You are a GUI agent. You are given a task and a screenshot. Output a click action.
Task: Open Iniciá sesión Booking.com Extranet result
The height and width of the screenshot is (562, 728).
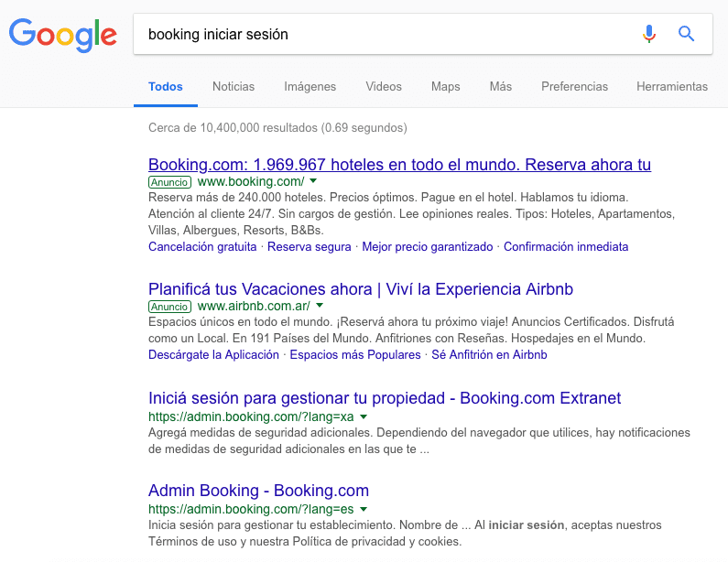tap(385, 398)
